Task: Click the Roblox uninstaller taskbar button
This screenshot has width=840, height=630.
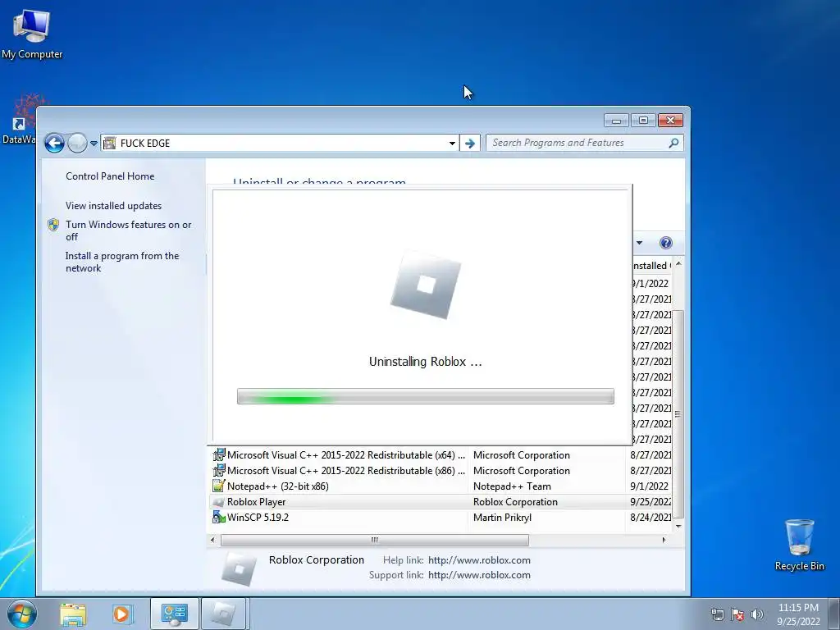Action: pos(223,614)
